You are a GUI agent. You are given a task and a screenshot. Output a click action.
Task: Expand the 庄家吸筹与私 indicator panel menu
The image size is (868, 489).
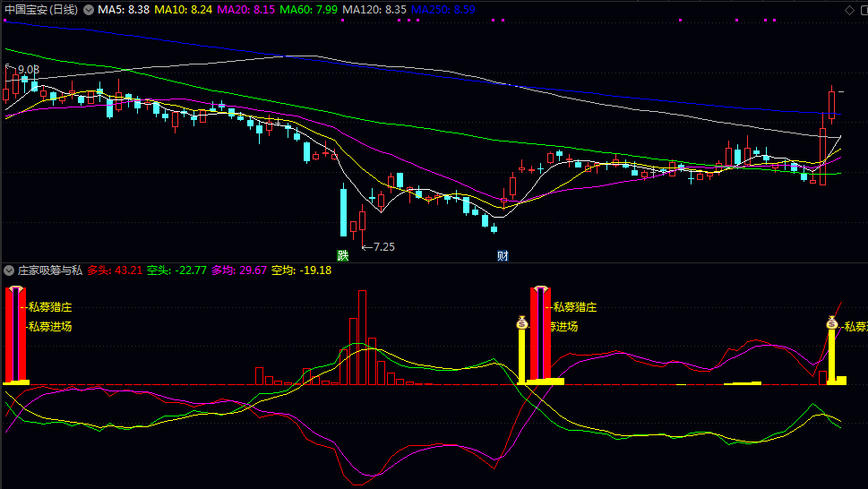(10, 270)
